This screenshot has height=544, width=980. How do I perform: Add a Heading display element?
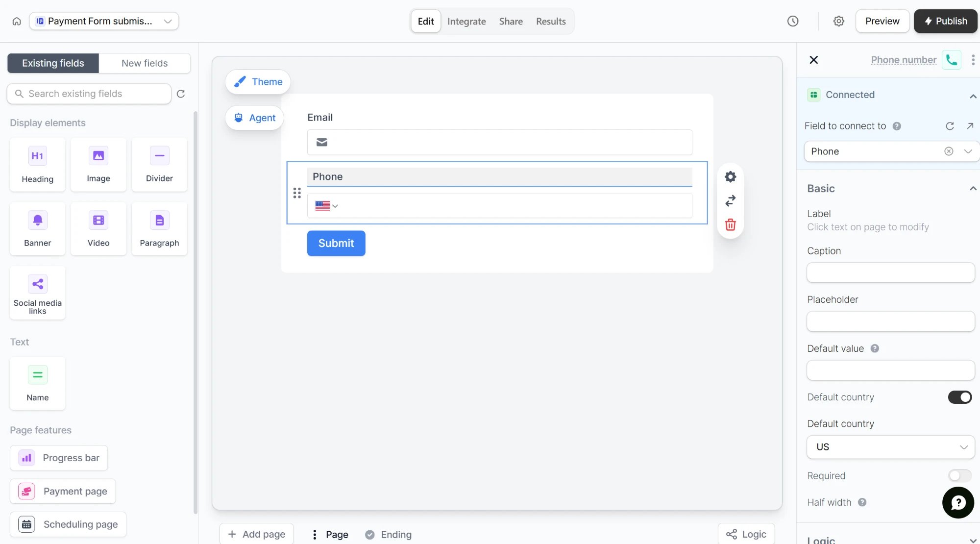(x=37, y=165)
